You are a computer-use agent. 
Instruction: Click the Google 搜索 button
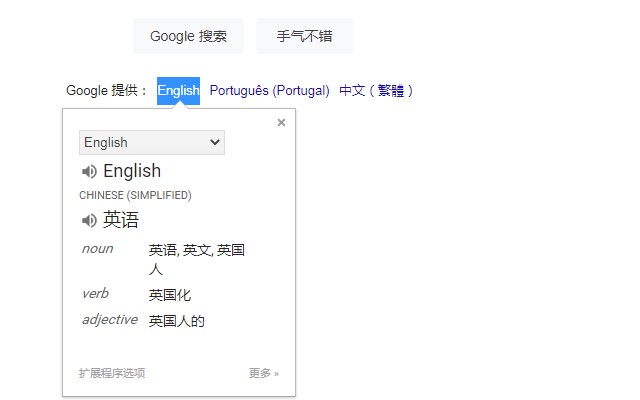(189, 36)
